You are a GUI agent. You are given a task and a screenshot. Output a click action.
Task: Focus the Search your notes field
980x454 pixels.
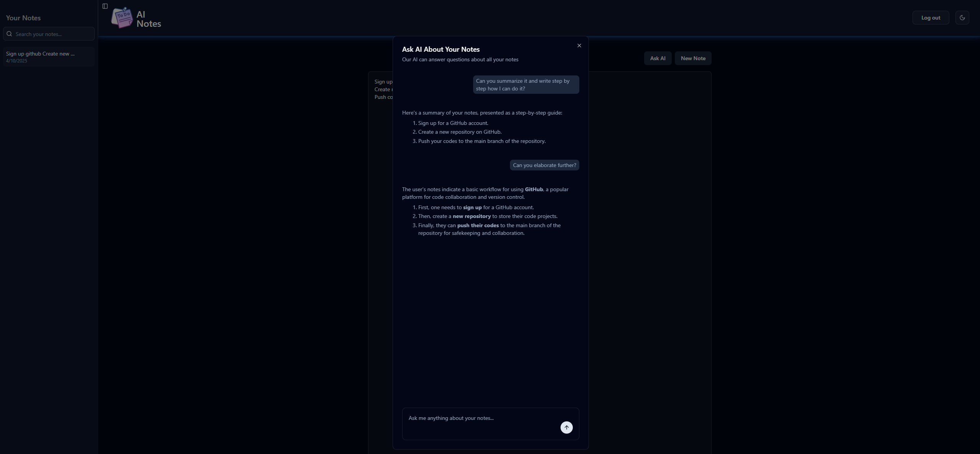point(49,34)
